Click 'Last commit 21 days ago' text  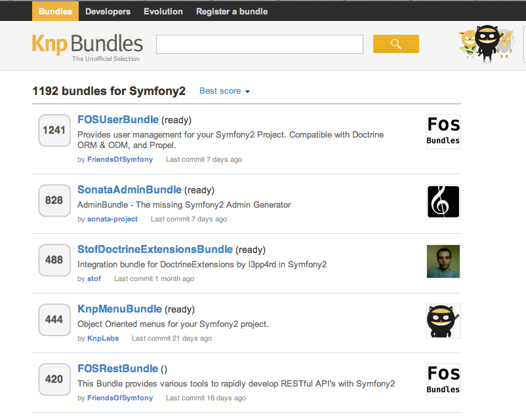click(172, 339)
